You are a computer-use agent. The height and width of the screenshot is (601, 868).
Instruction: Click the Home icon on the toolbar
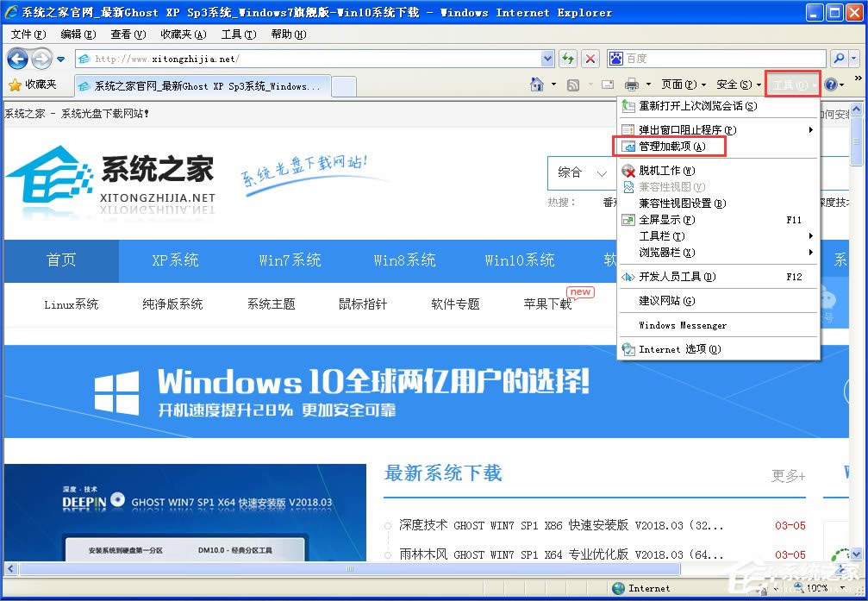pos(536,84)
